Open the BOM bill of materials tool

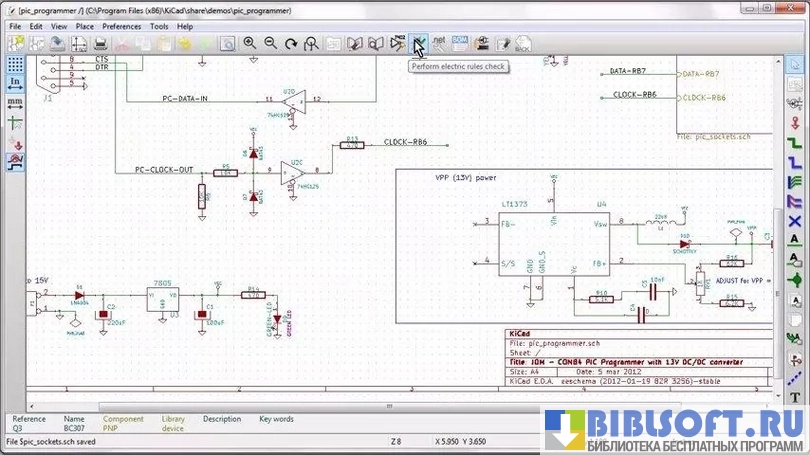tap(460, 44)
